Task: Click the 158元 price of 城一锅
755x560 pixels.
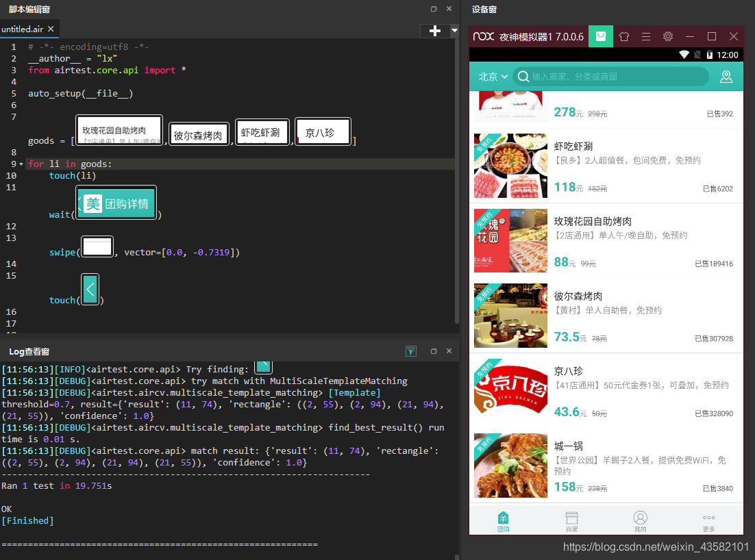Action: tap(568, 487)
